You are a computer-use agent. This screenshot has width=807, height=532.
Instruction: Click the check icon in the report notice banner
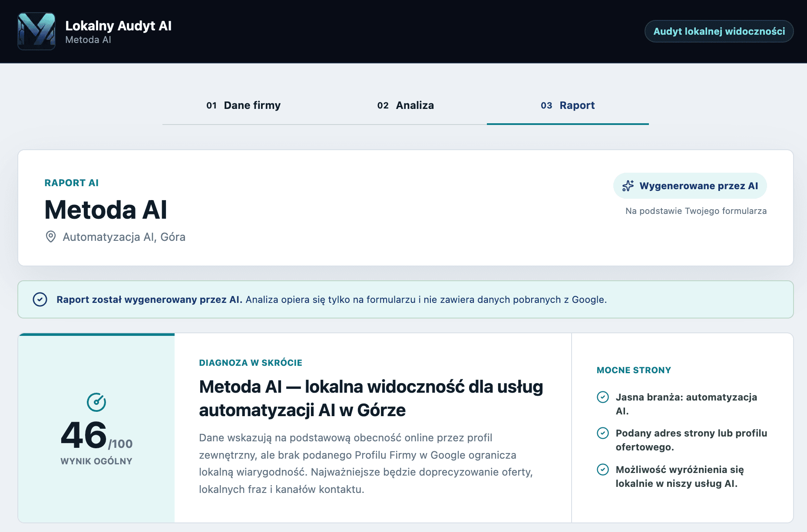click(40, 299)
